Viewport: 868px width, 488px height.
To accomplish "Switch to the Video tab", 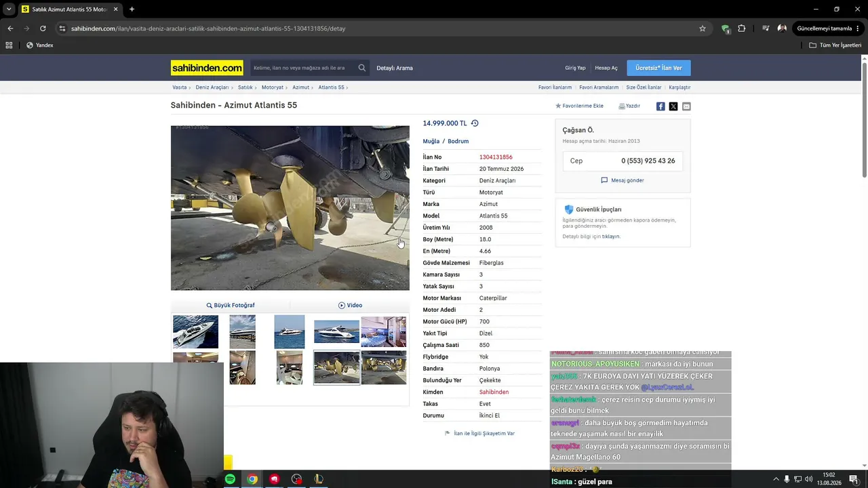I will tap(350, 305).
